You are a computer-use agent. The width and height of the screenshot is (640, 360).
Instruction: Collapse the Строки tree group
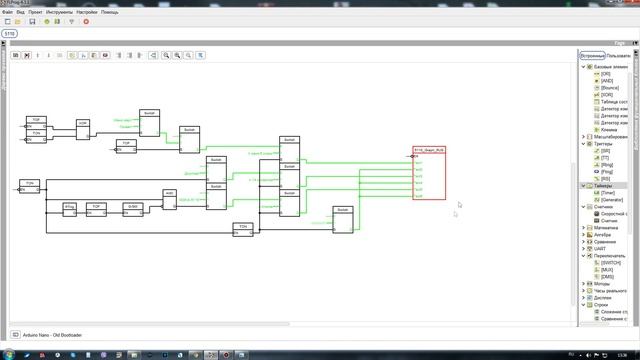click(583, 304)
